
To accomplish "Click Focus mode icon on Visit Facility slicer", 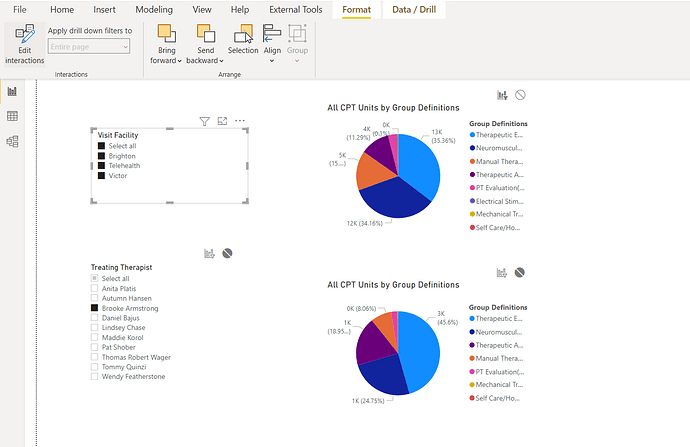I will pyautogui.click(x=222, y=121).
